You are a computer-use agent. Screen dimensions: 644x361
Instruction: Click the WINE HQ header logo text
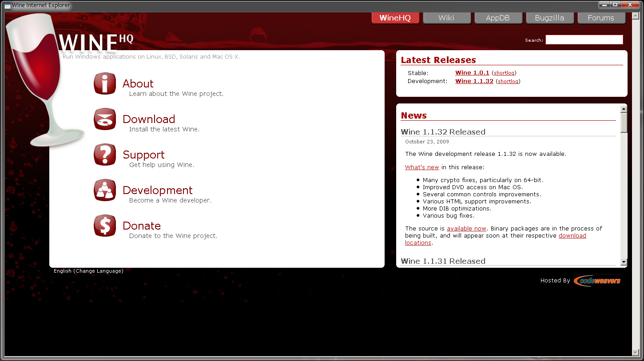pyautogui.click(x=96, y=43)
